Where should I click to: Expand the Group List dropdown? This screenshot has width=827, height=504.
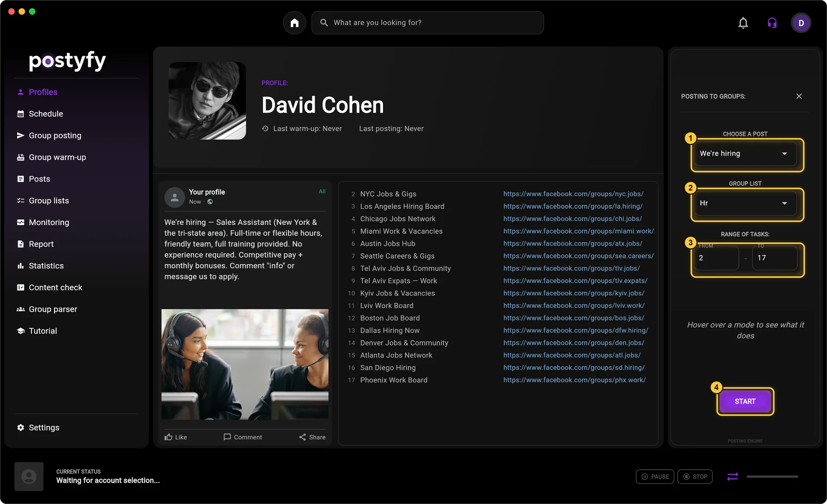click(x=745, y=203)
